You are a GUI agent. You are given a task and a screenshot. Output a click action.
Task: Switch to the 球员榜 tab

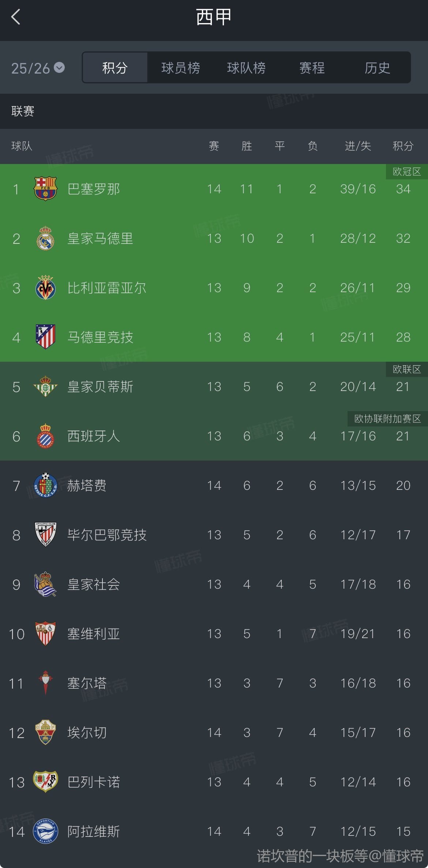(180, 68)
